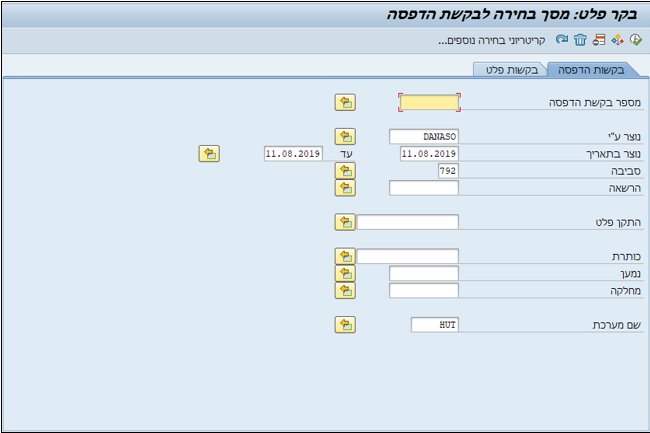
Task: Switch to the 'בקשות פלט' tab
Action: 512,70
